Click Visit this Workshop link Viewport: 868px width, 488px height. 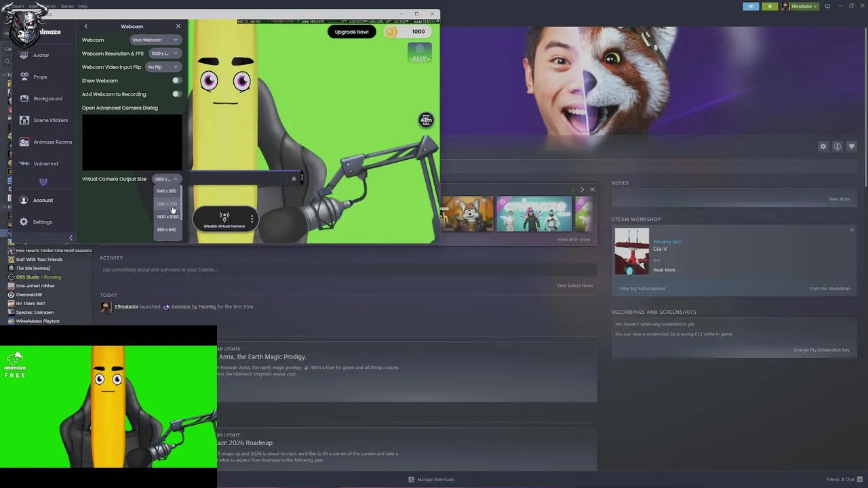[829, 289]
